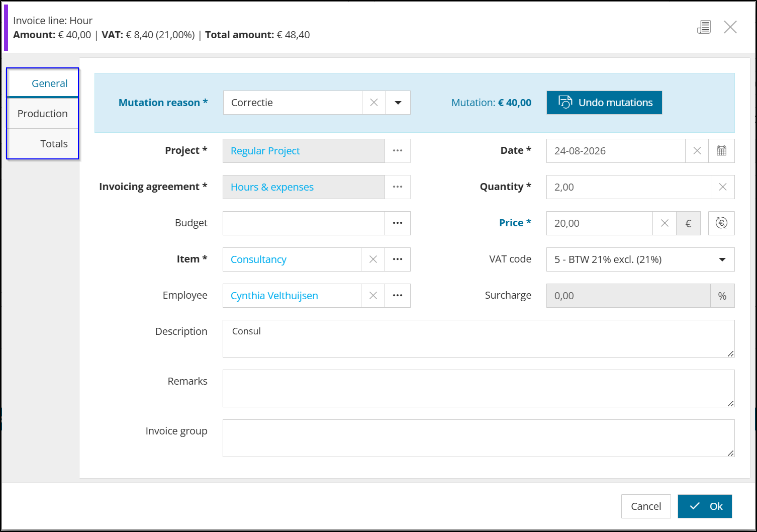The image size is (757, 532).
Task: Expand the Mutation reason dropdown
Action: tap(398, 103)
